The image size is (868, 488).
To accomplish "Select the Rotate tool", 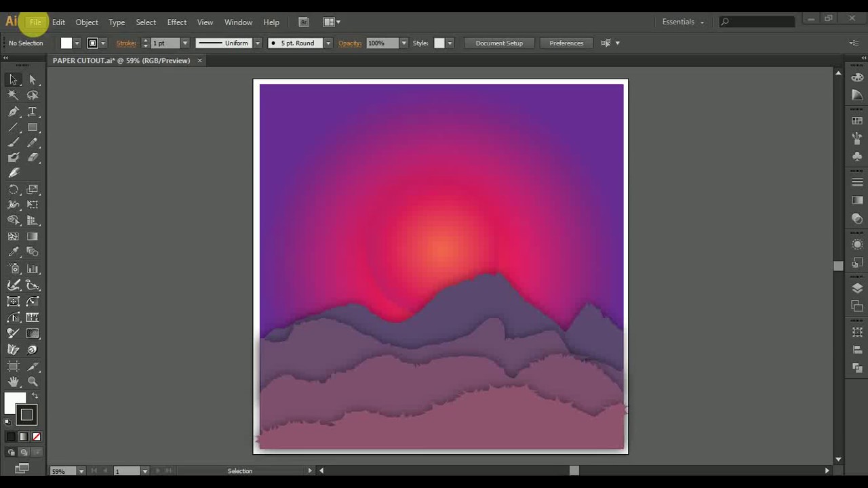I will click(14, 190).
